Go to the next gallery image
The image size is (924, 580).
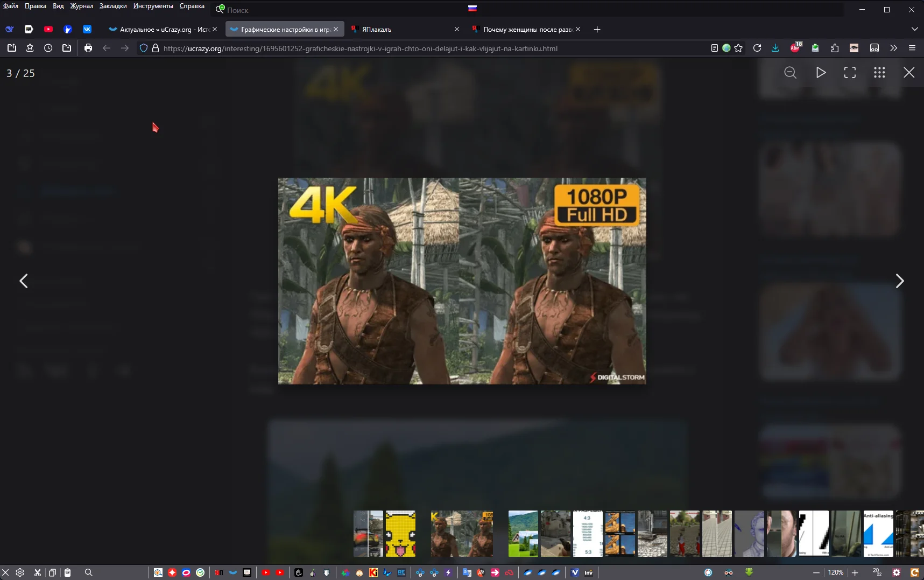(x=899, y=281)
